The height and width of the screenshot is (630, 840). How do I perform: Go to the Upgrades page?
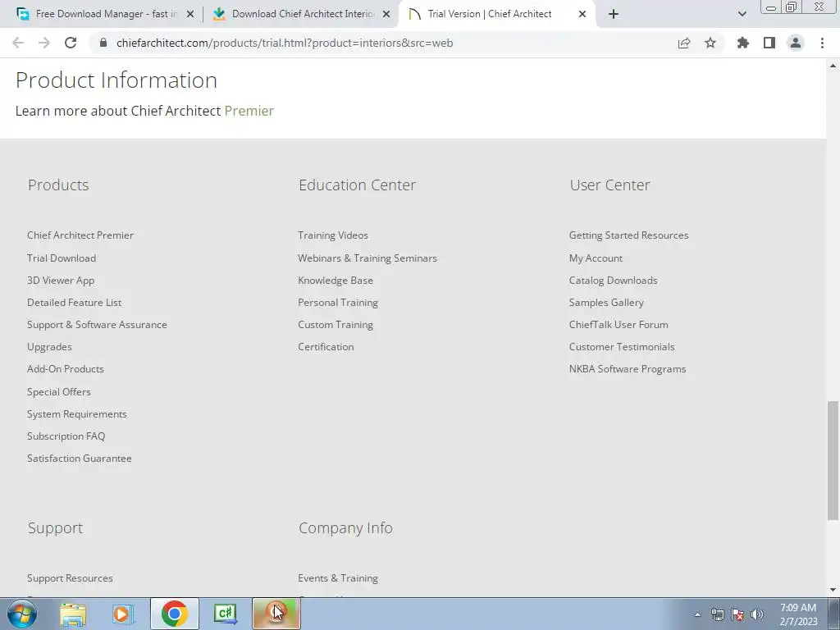pyautogui.click(x=49, y=347)
